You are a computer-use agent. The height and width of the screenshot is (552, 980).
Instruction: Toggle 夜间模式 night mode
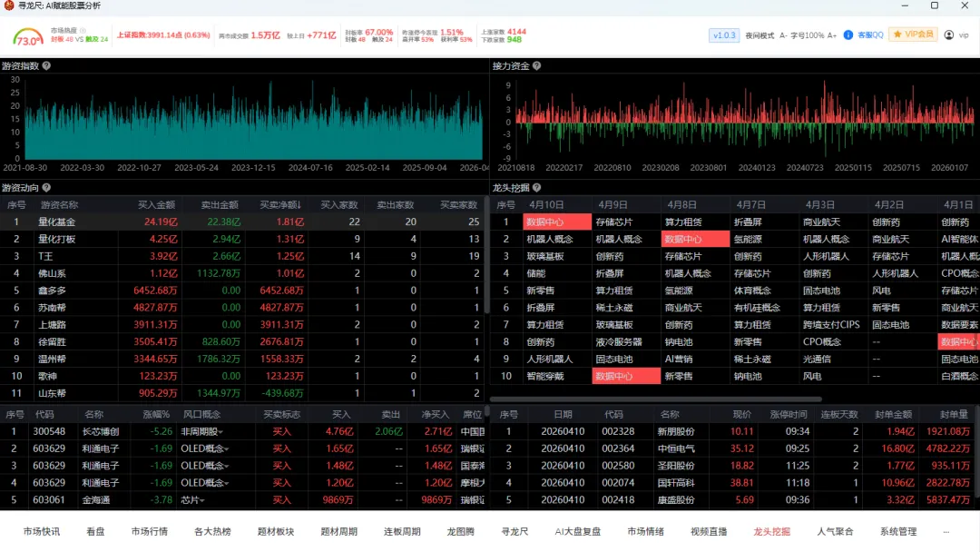pyautogui.click(x=759, y=35)
